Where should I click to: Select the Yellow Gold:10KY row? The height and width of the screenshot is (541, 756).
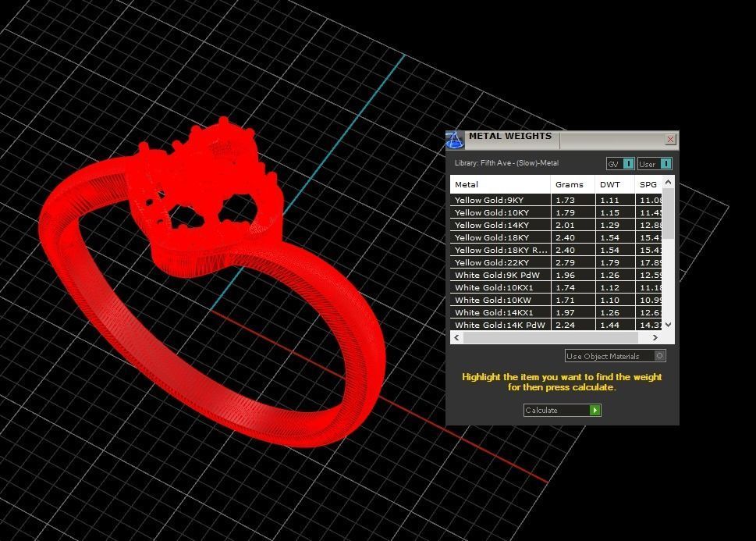click(556, 212)
